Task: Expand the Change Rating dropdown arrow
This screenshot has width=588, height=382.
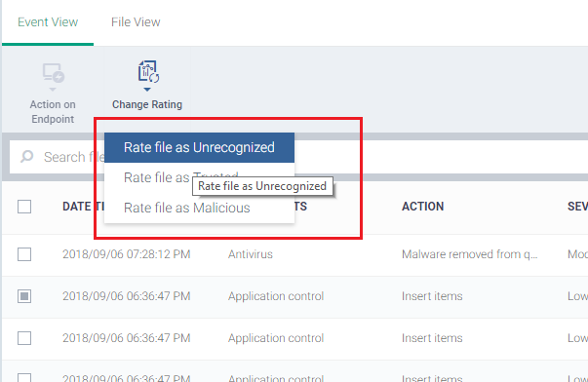Action: [147, 90]
